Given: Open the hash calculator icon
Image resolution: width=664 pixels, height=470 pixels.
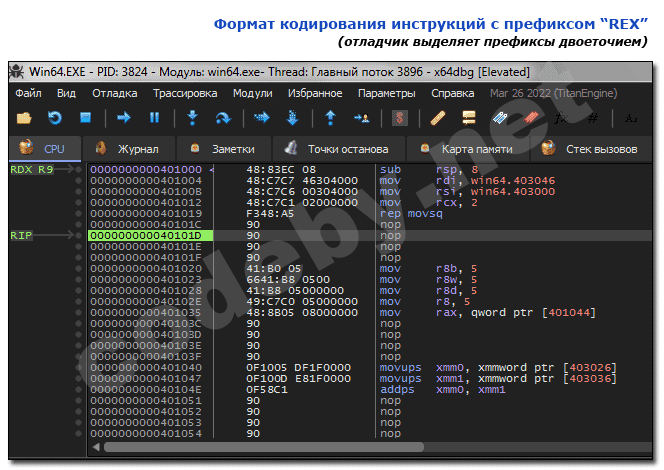Looking at the screenshot, I should [x=593, y=118].
